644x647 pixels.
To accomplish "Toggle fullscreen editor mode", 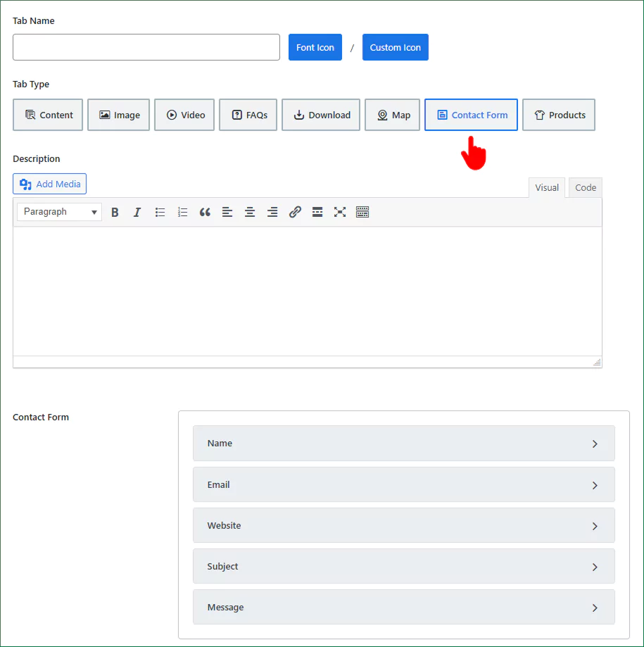I will 340,212.
